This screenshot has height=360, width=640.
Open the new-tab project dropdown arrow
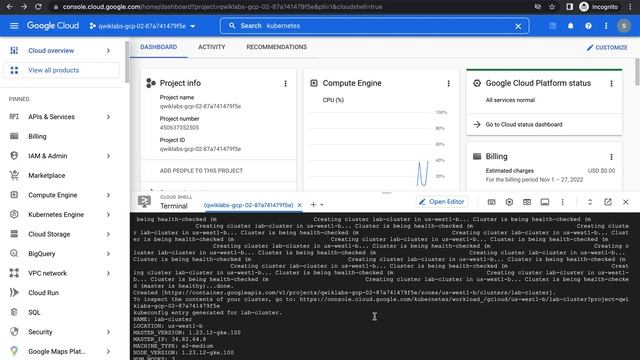click(322, 205)
